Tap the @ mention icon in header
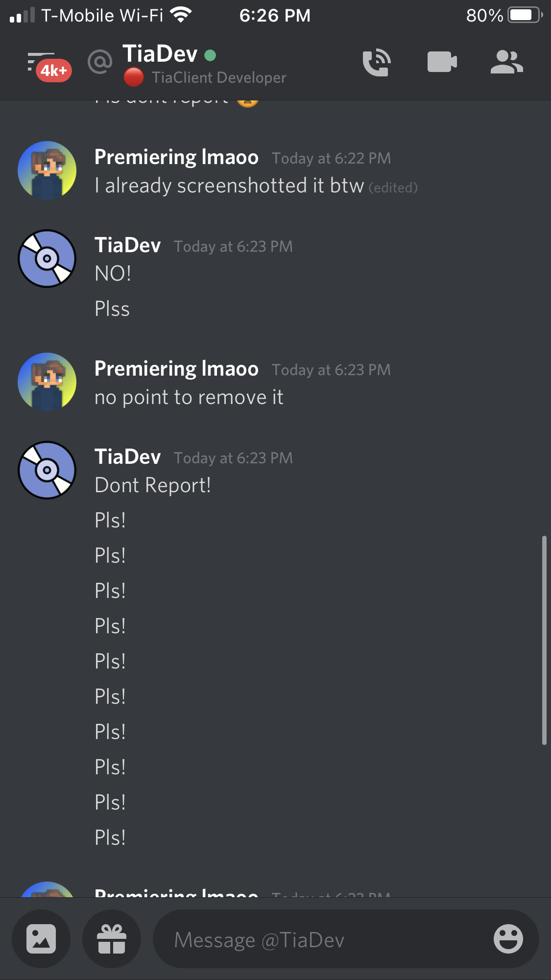 coord(100,62)
